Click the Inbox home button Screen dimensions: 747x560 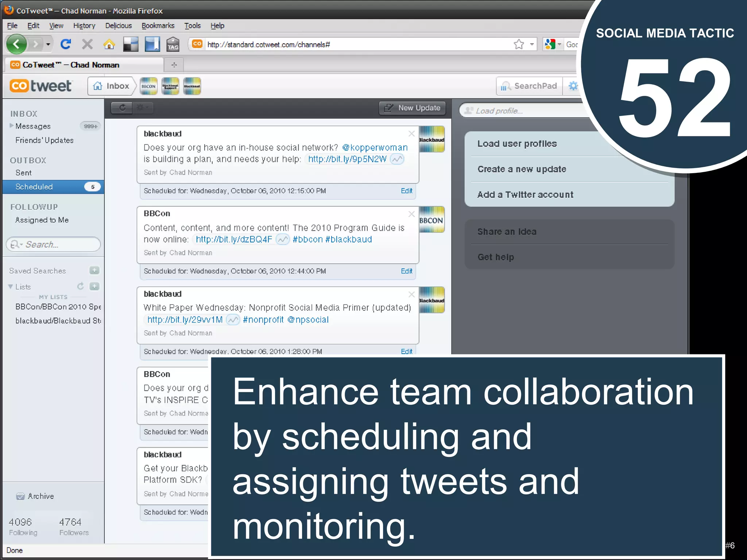112,86
